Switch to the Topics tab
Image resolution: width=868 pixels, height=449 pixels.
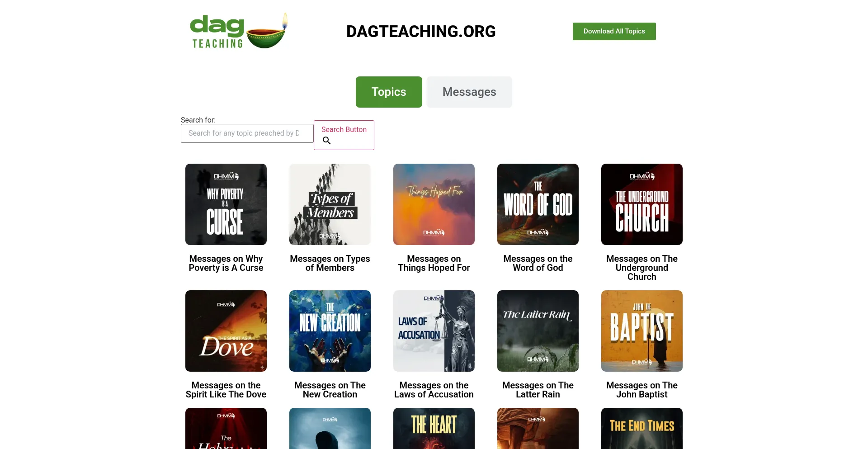pos(389,92)
